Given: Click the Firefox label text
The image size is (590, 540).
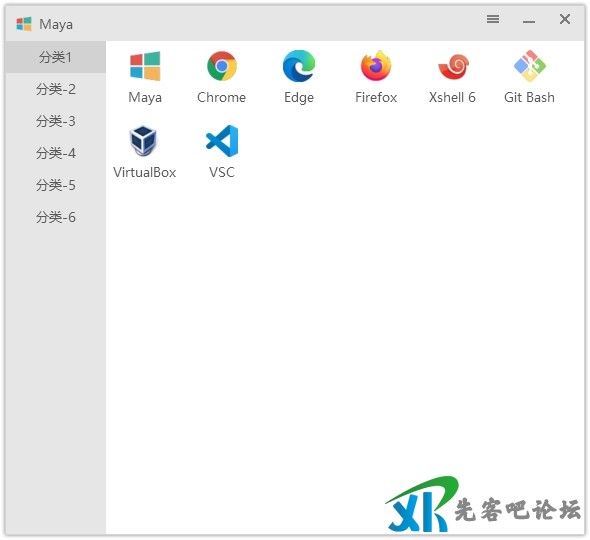Looking at the screenshot, I should 376,97.
